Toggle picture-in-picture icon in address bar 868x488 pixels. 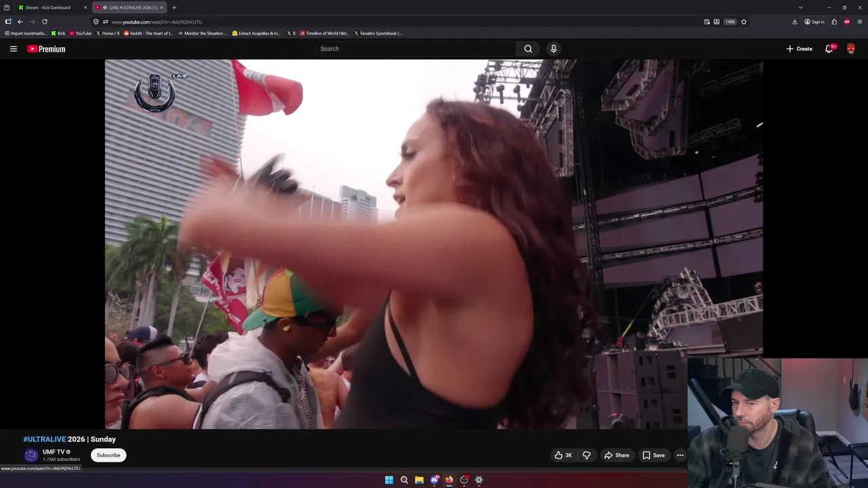pyautogui.click(x=707, y=22)
